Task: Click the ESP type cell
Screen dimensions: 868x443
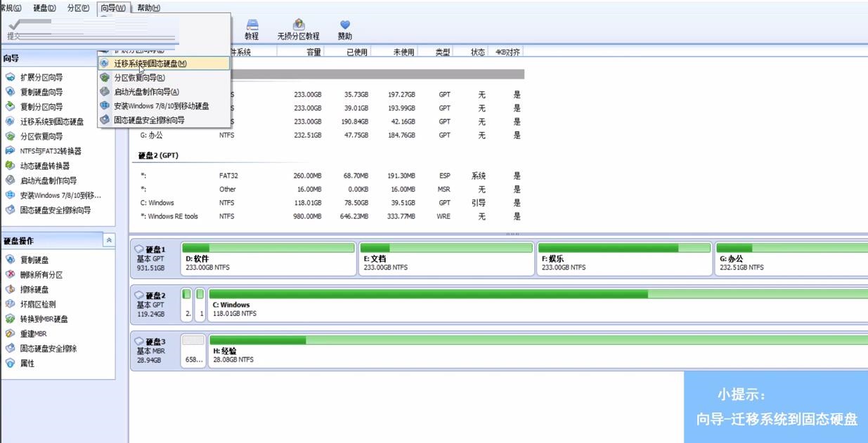Action: [x=444, y=176]
